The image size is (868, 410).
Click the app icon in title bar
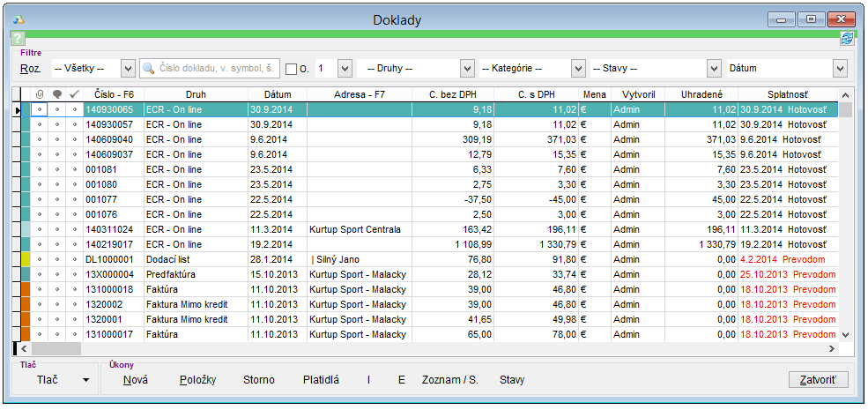pos(19,19)
